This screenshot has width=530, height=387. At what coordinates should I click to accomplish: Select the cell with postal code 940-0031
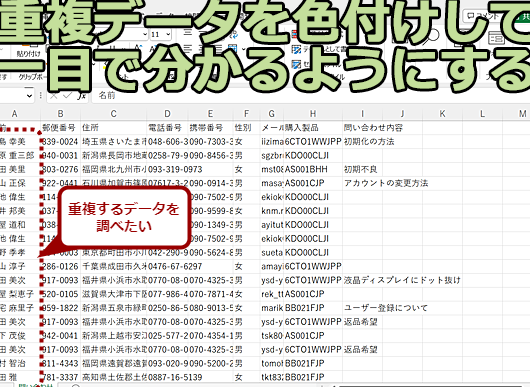(61, 155)
